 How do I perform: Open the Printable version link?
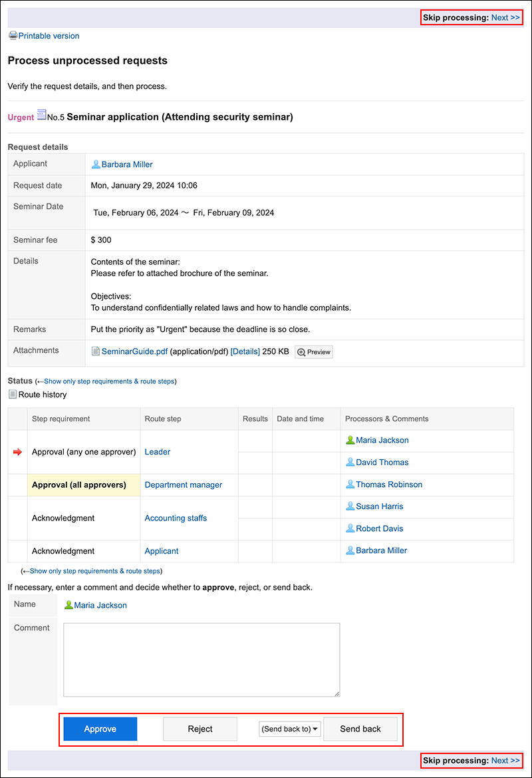point(49,36)
